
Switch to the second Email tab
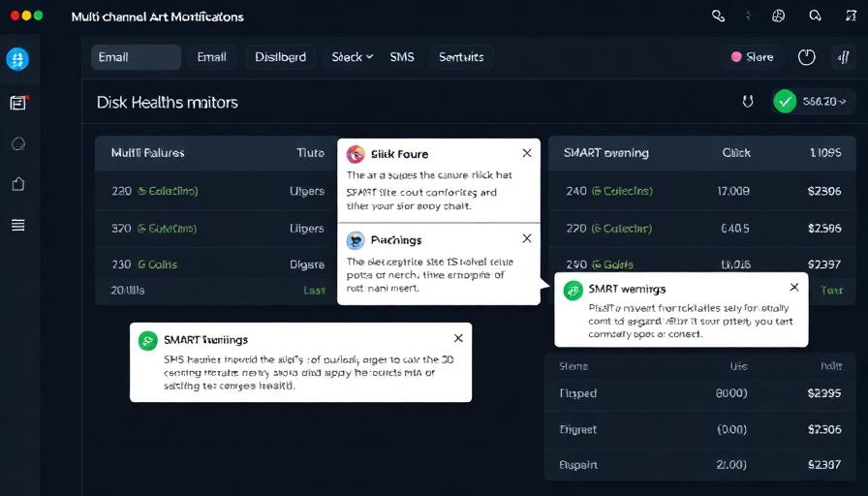click(x=211, y=57)
